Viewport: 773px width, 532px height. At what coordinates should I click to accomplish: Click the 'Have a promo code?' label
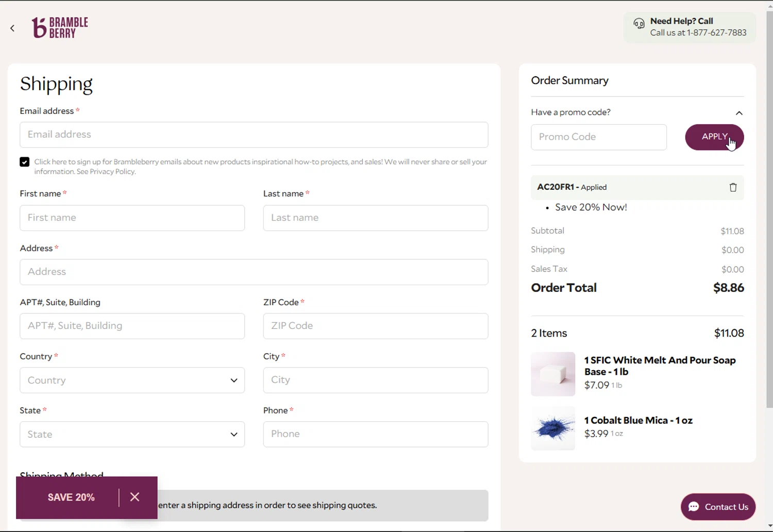(570, 112)
